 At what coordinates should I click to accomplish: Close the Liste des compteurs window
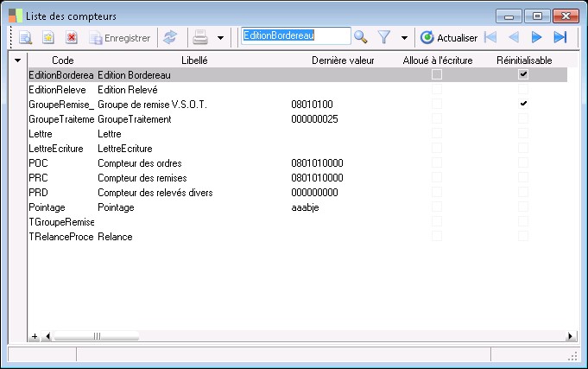point(566,16)
